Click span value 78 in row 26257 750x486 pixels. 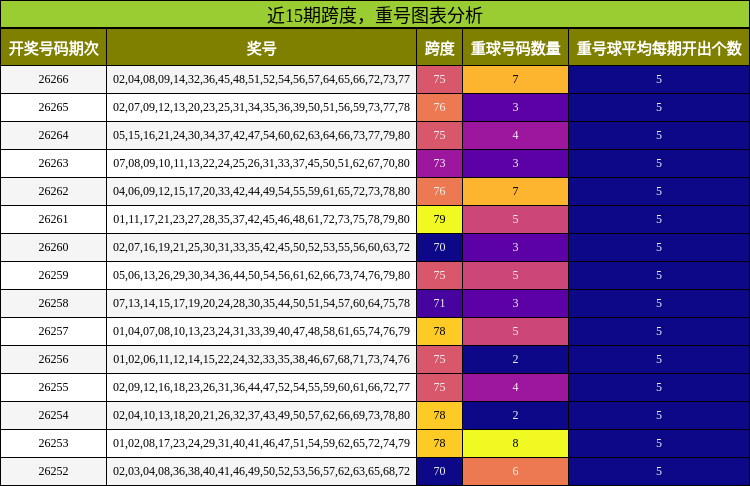[x=439, y=331]
